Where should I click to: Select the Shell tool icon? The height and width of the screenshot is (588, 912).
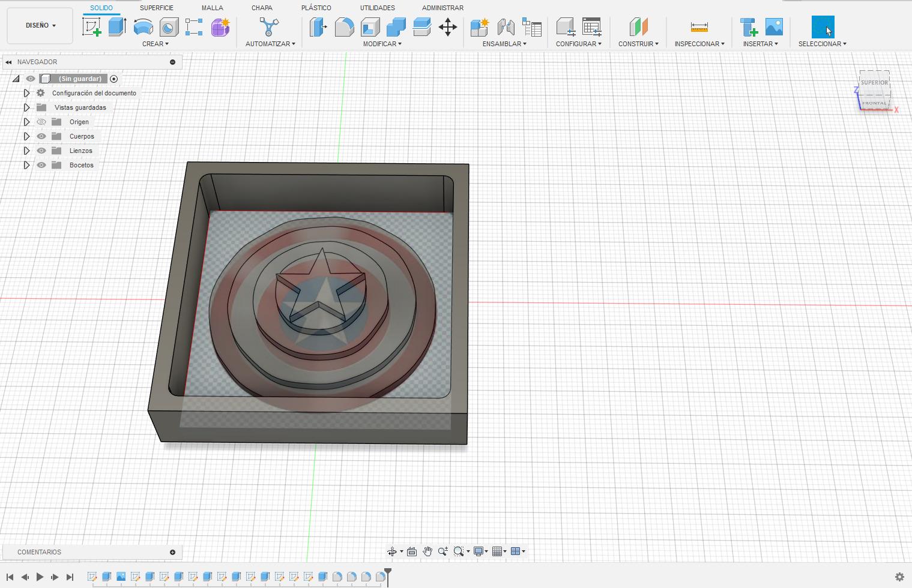point(370,27)
